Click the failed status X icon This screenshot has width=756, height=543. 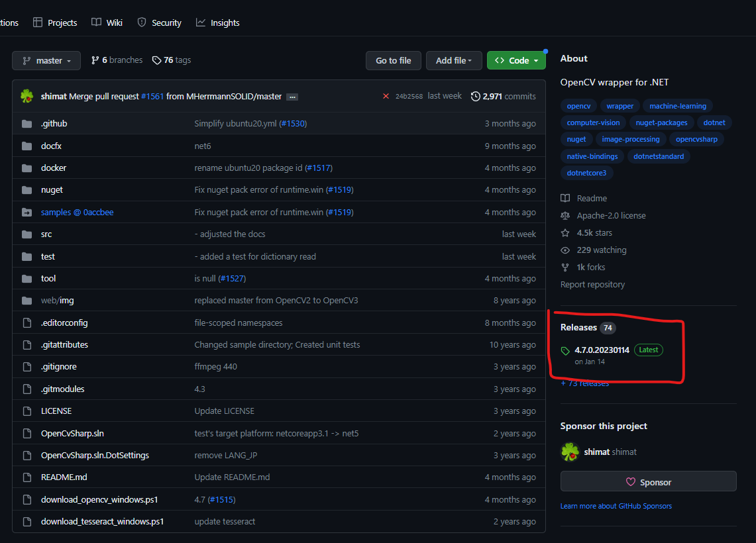[x=386, y=97]
